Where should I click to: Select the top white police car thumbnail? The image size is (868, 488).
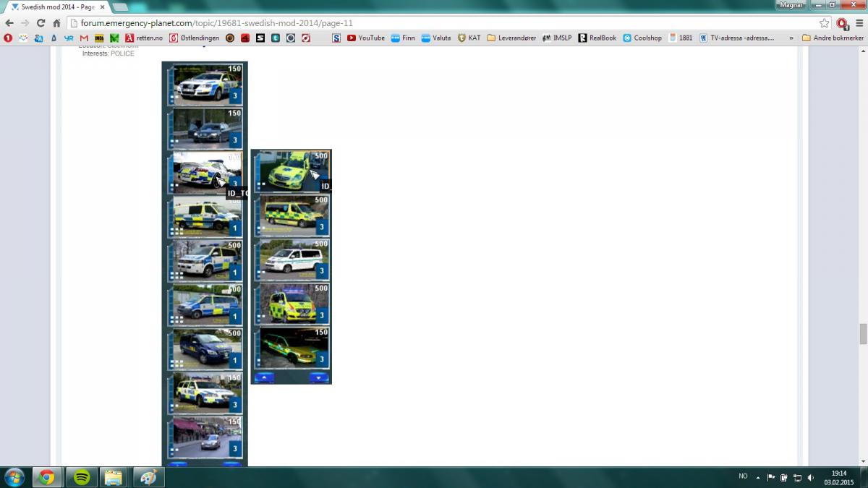click(205, 85)
